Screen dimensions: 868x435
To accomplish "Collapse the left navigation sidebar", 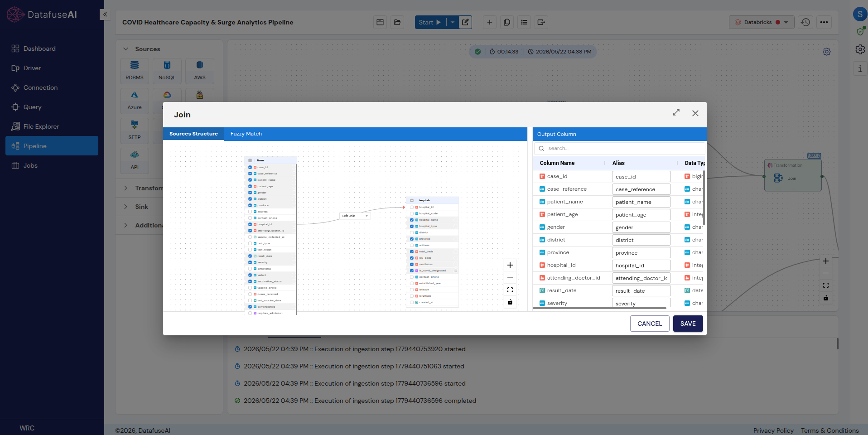I will [105, 14].
